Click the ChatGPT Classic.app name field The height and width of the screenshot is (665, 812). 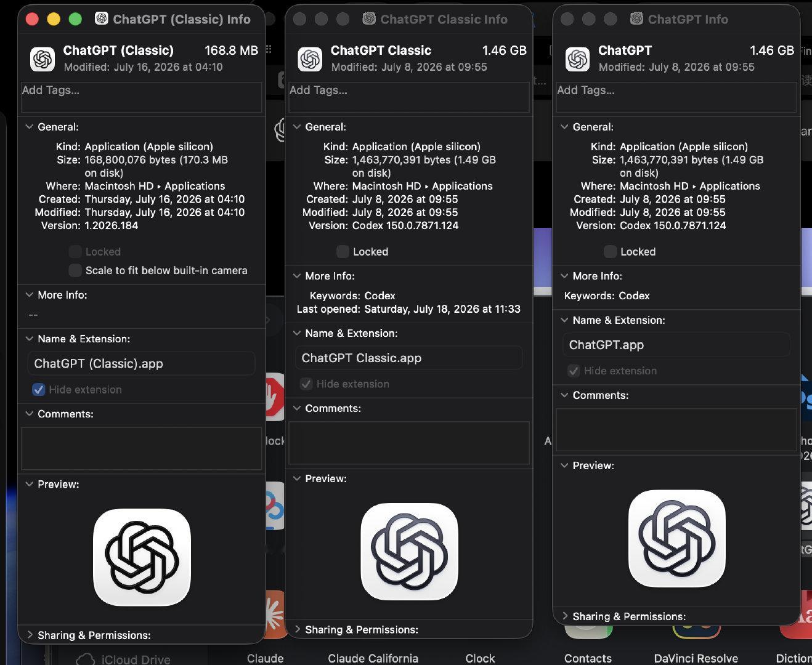point(409,358)
